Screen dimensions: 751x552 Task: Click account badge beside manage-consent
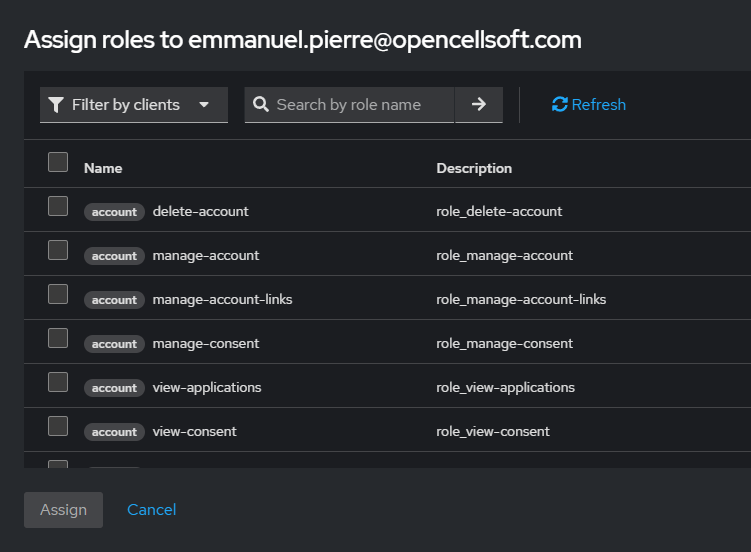(x=114, y=344)
